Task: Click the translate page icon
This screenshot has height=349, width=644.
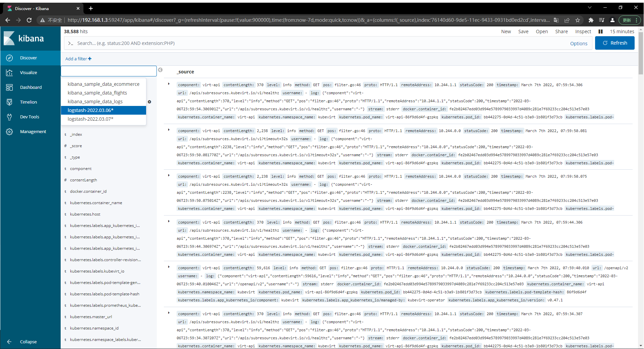Action: [556, 20]
